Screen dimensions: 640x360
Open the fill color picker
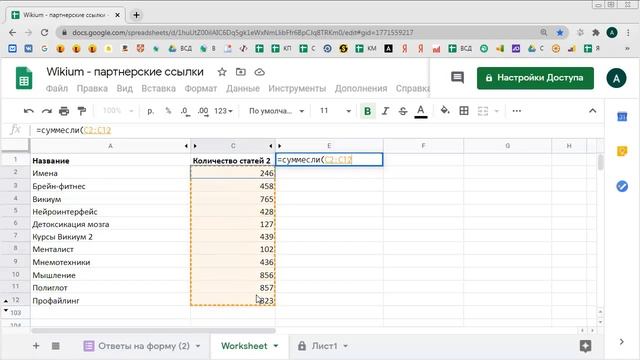click(445, 111)
